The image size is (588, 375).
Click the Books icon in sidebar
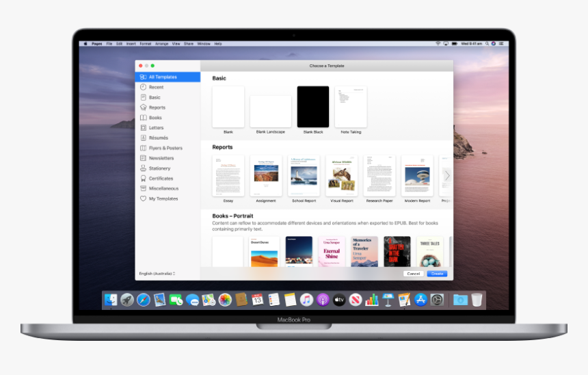tap(143, 118)
